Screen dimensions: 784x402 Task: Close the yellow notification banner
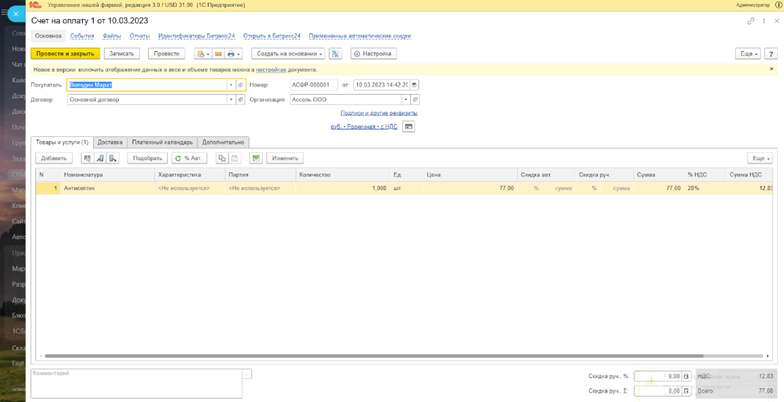[771, 69]
